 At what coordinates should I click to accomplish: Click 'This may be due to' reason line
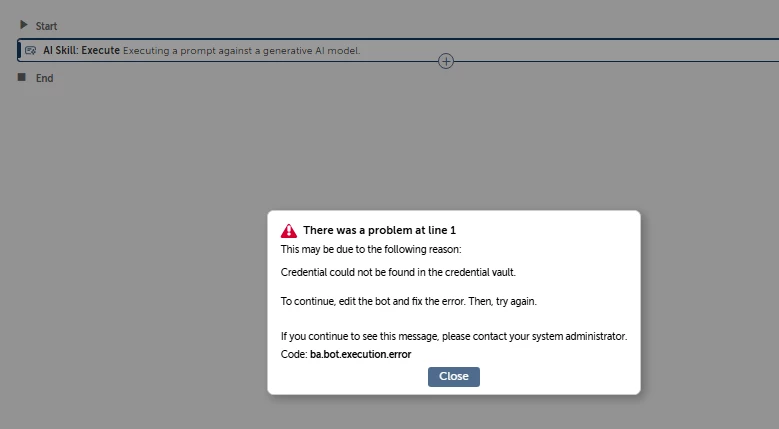(x=371, y=249)
